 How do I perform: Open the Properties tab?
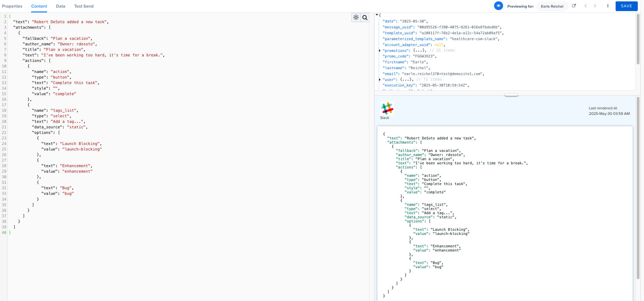pyautogui.click(x=12, y=6)
